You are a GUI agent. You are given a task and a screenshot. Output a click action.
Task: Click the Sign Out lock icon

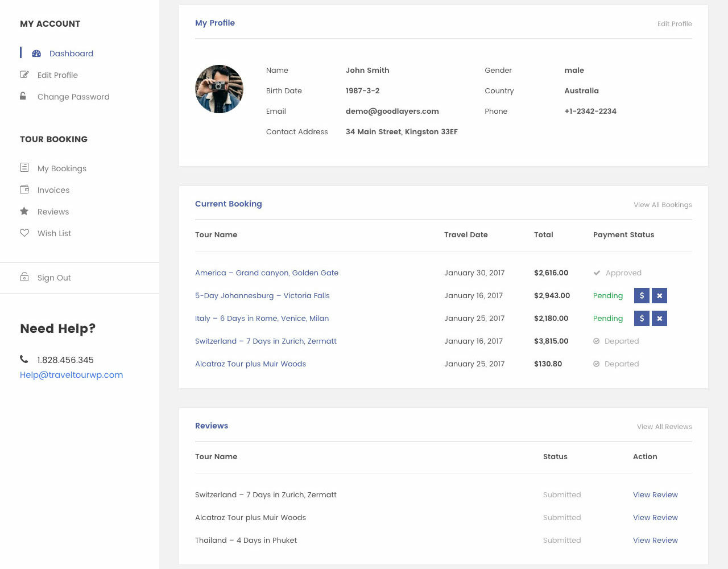point(24,277)
